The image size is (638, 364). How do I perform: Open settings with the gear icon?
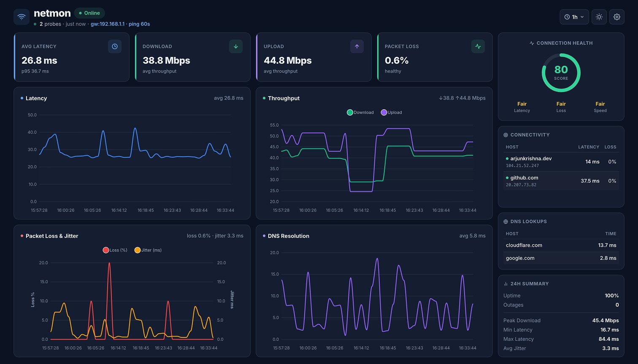pyautogui.click(x=617, y=17)
